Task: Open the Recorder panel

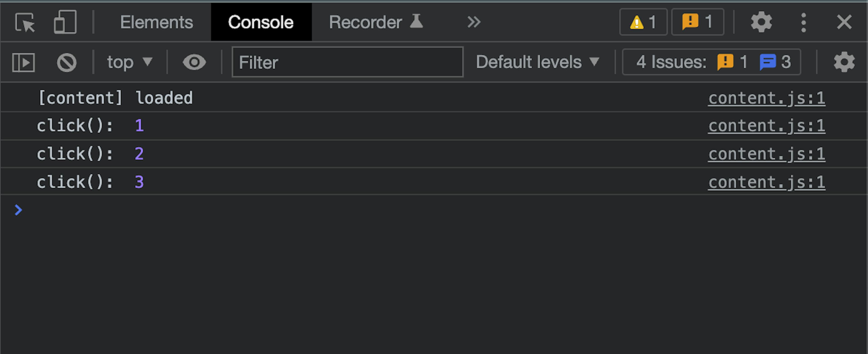Action: [366, 22]
